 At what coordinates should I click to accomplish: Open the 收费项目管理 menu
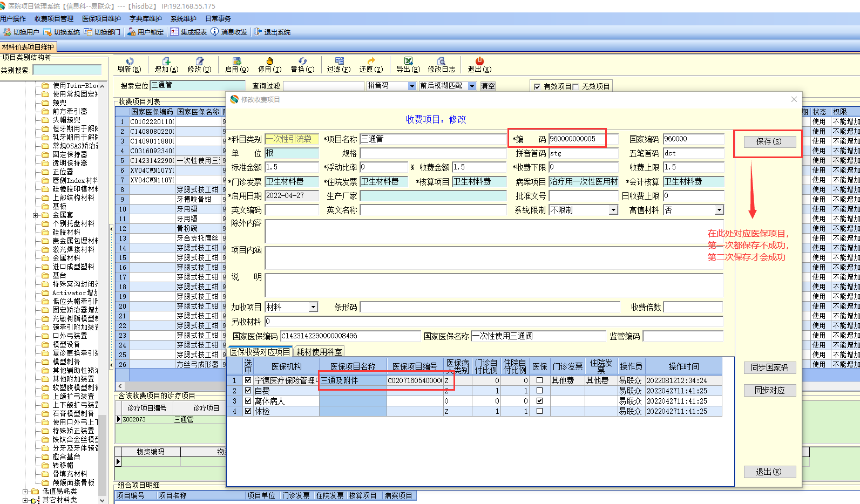click(54, 18)
